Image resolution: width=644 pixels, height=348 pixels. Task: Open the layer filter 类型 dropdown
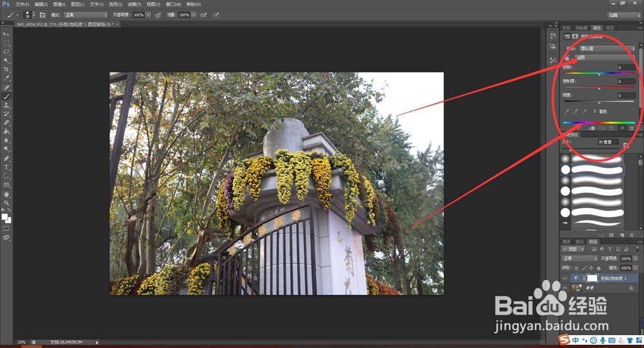(573, 249)
